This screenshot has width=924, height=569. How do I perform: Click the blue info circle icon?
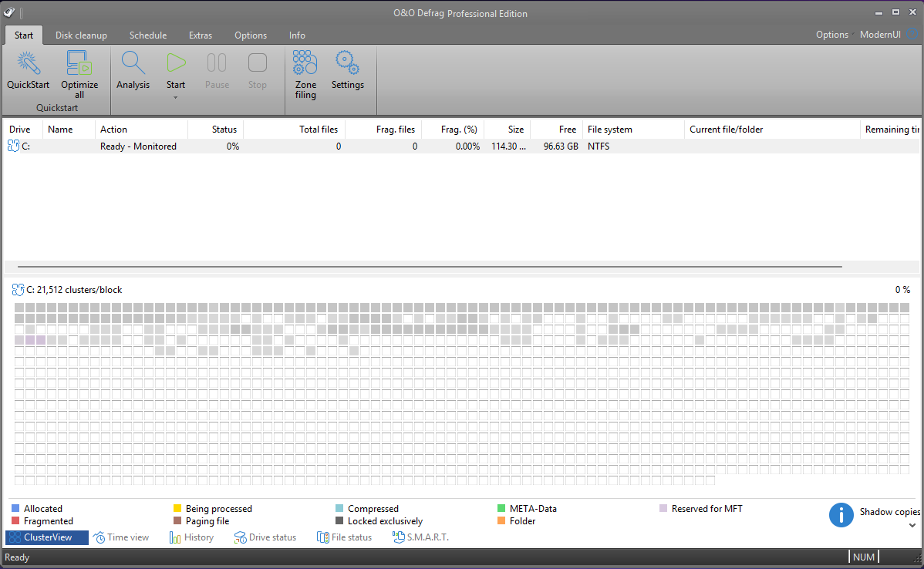(x=841, y=515)
